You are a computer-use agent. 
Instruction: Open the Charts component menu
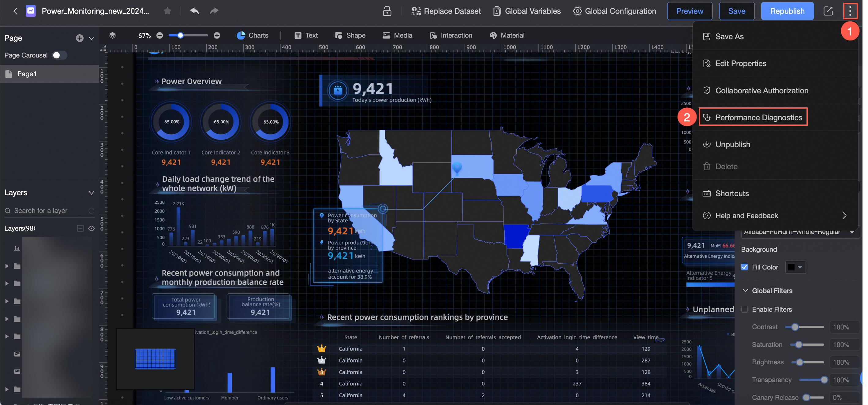pyautogui.click(x=253, y=35)
